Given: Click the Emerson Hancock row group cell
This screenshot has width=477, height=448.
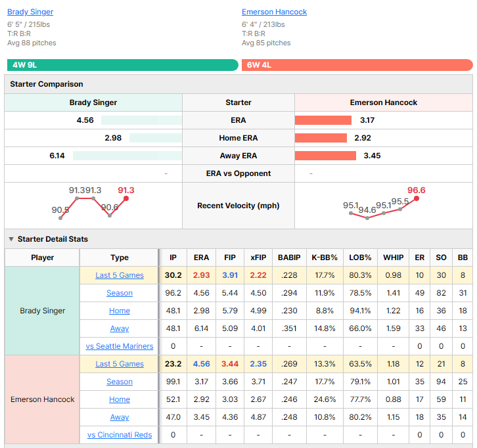Looking at the screenshot, I should 42,399.
